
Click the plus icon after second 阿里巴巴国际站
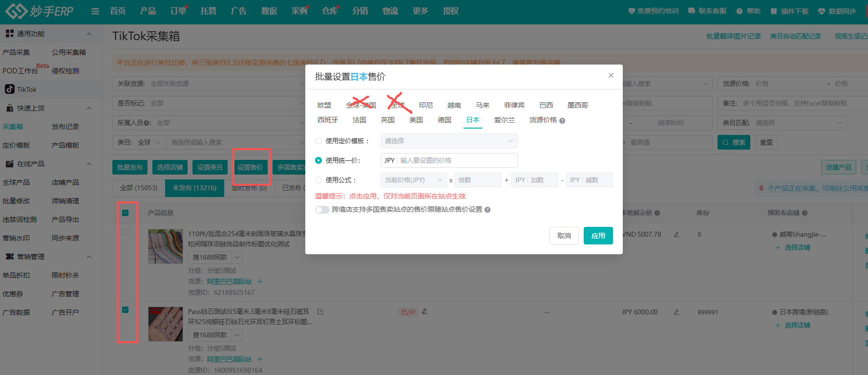pyautogui.click(x=260, y=359)
